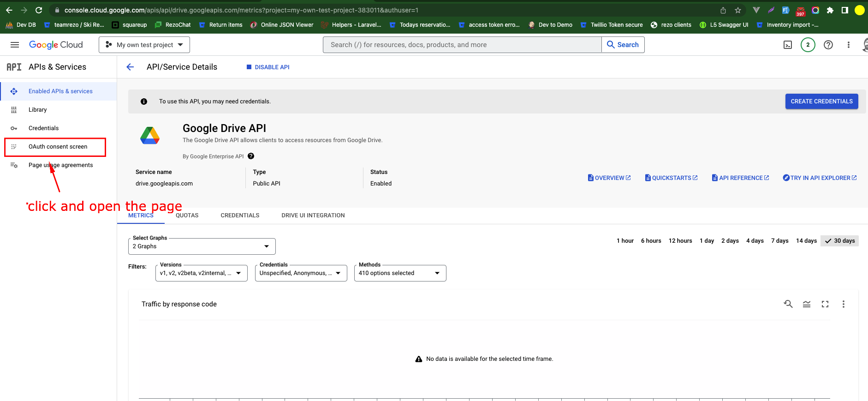Expand the Select Graphs dropdown
Image resolution: width=868 pixels, height=401 pixels.
[202, 246]
